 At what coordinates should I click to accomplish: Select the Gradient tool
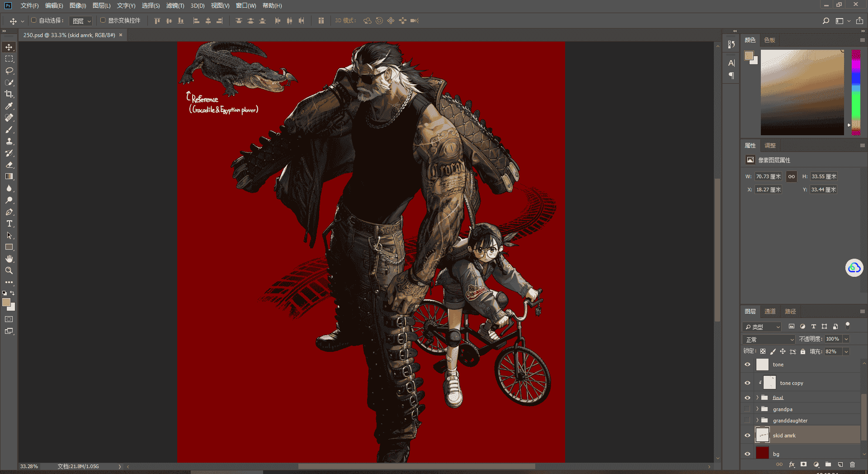point(9,176)
